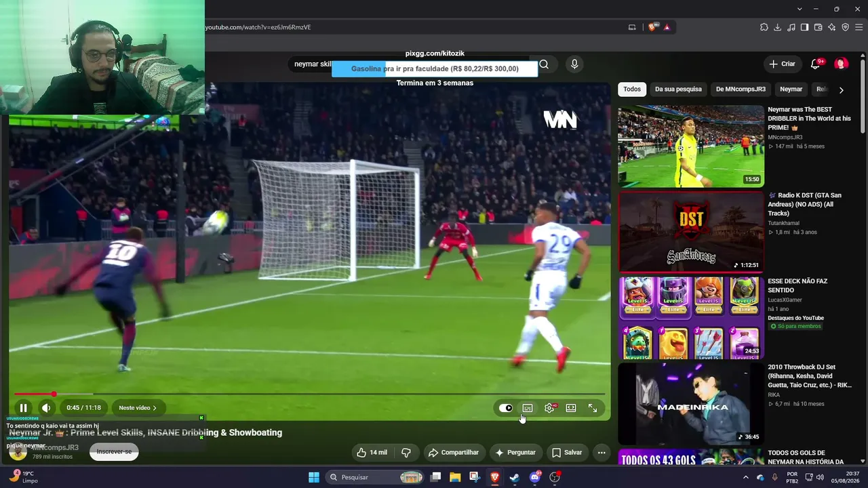
Task: Subscribe with the Inscrever-se button
Action: [114, 452]
